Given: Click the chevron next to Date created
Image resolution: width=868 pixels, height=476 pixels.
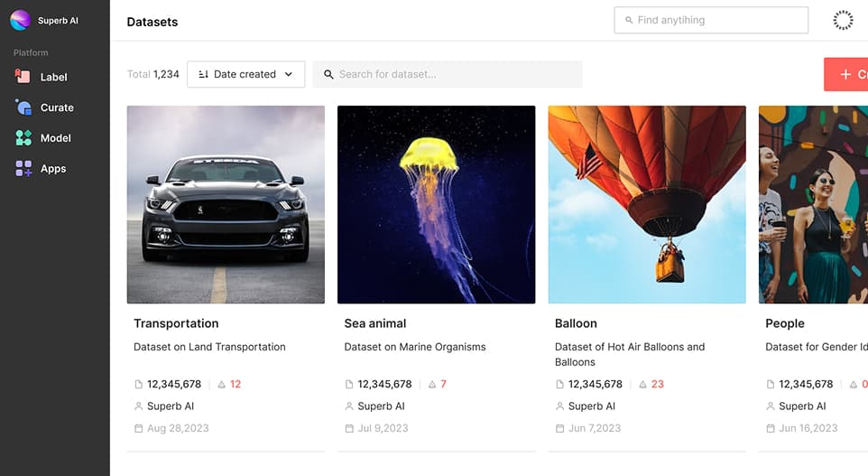Looking at the screenshot, I should pos(289,75).
